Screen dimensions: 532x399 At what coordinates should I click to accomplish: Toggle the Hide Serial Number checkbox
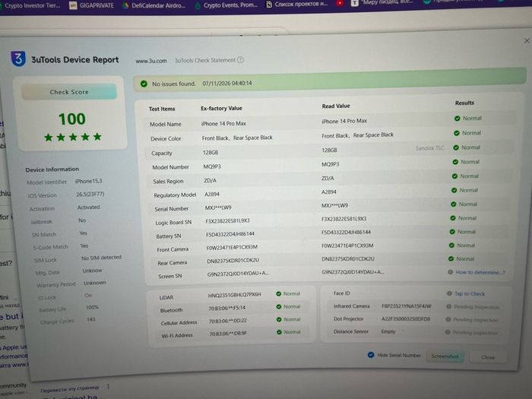(371, 355)
